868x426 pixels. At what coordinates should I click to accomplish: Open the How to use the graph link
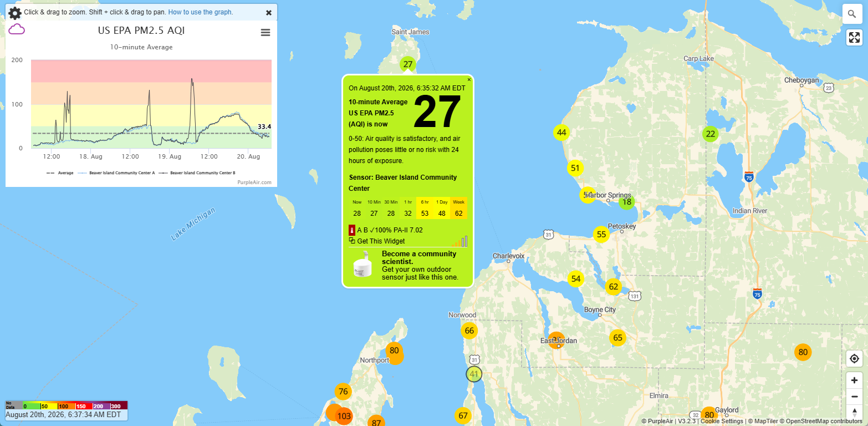pyautogui.click(x=201, y=12)
